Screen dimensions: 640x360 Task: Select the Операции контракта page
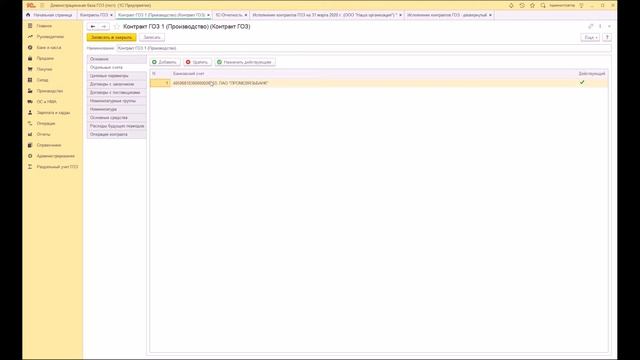(x=117, y=134)
